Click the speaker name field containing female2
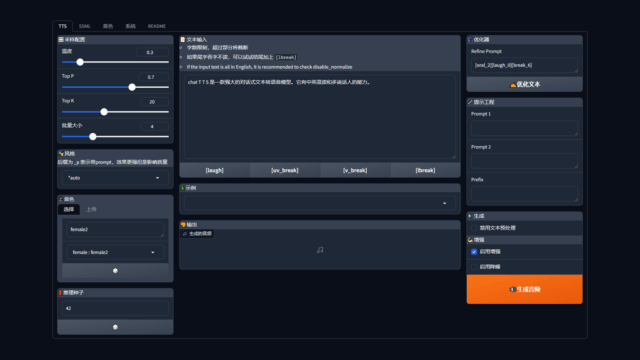The image size is (640, 360). [x=115, y=230]
